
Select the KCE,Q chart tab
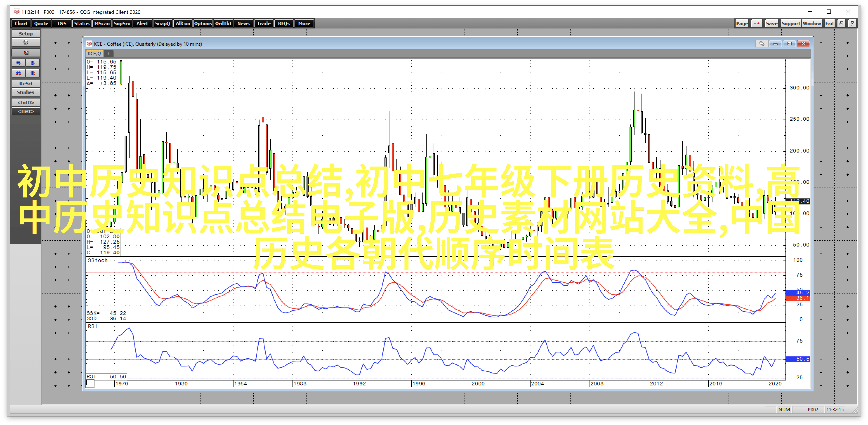tap(94, 54)
